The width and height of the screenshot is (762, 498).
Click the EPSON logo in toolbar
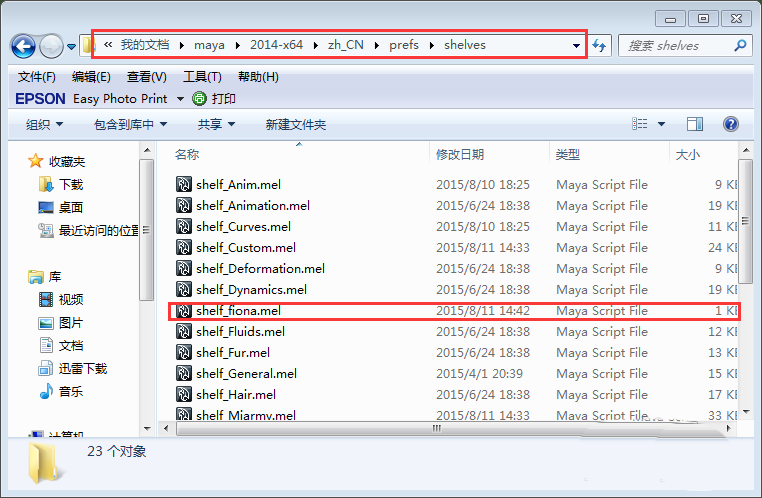[x=40, y=99]
